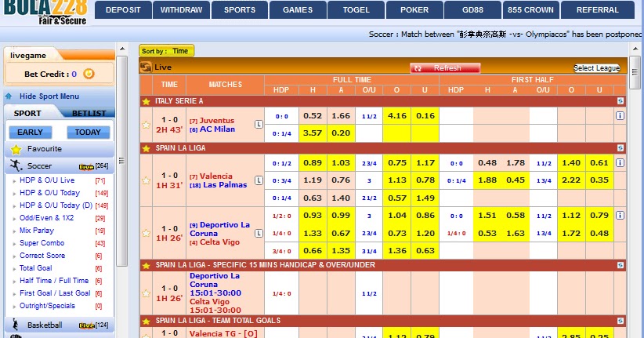Bet Juventus full time home odds 0.52
The image size is (644, 338).
pyautogui.click(x=313, y=116)
